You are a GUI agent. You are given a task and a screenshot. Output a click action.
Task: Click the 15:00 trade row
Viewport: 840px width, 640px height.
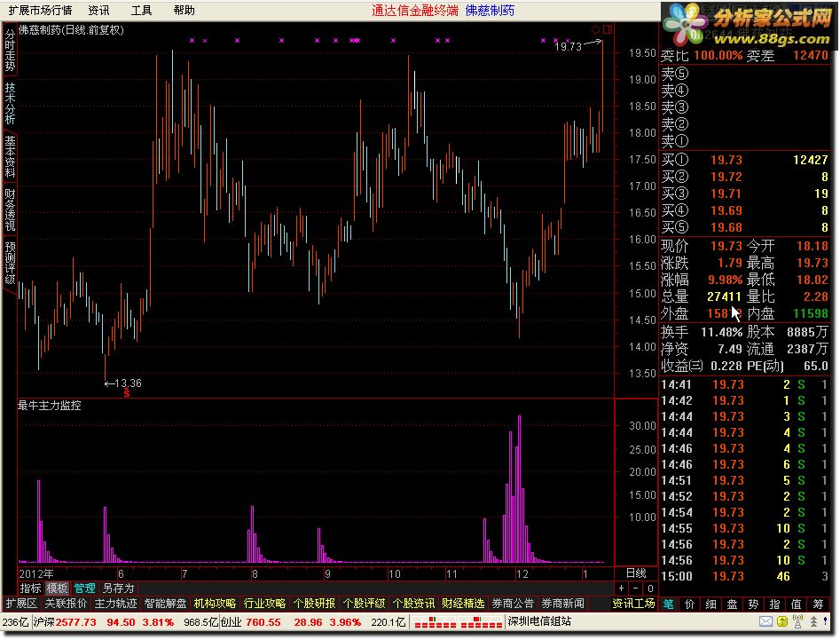coord(744,576)
